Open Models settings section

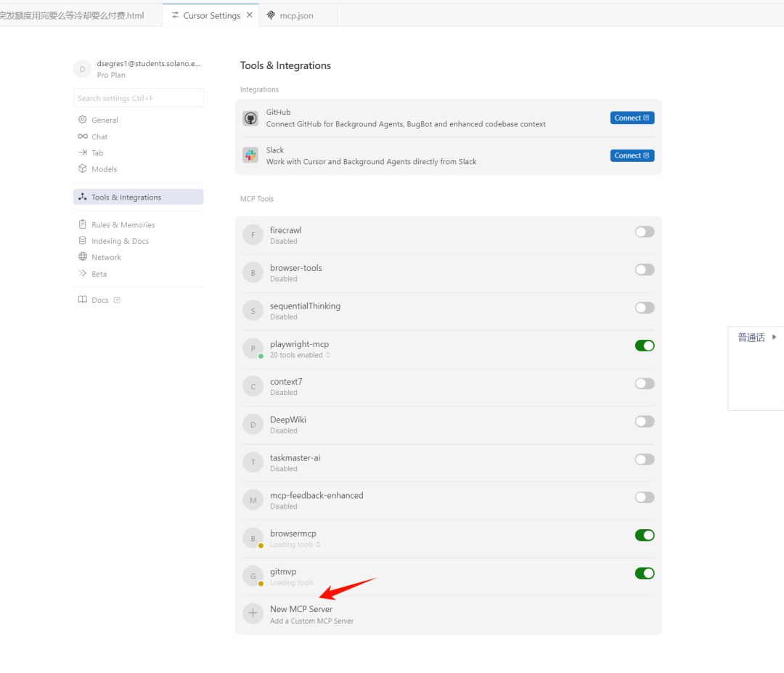point(139,169)
